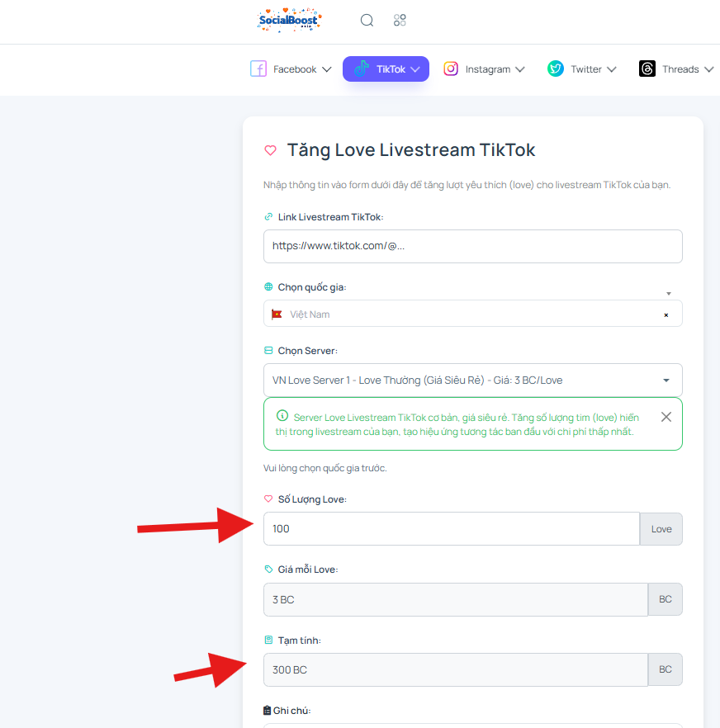Click the Tạm tính 300 BC field
Viewport: 720px width, 728px height.
coord(456,669)
